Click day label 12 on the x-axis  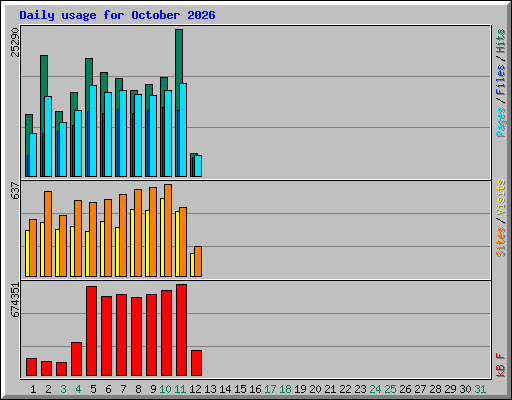pyautogui.click(x=195, y=389)
